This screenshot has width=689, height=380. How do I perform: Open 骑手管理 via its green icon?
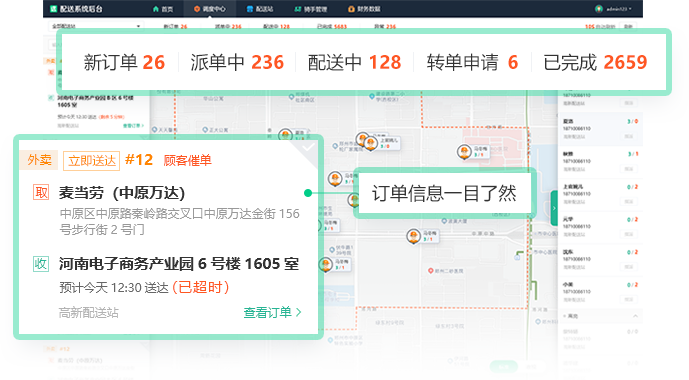coord(298,9)
